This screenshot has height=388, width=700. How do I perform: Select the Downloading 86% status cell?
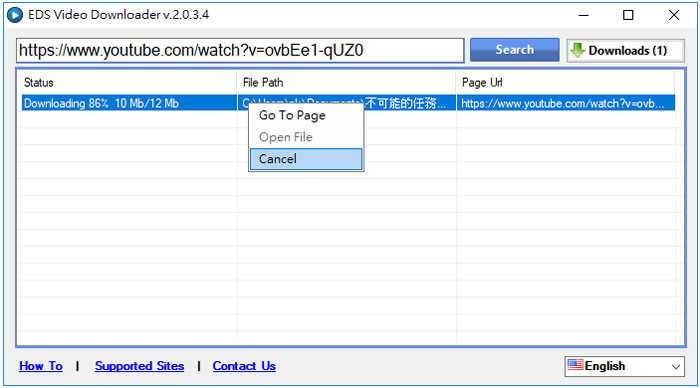coord(129,103)
